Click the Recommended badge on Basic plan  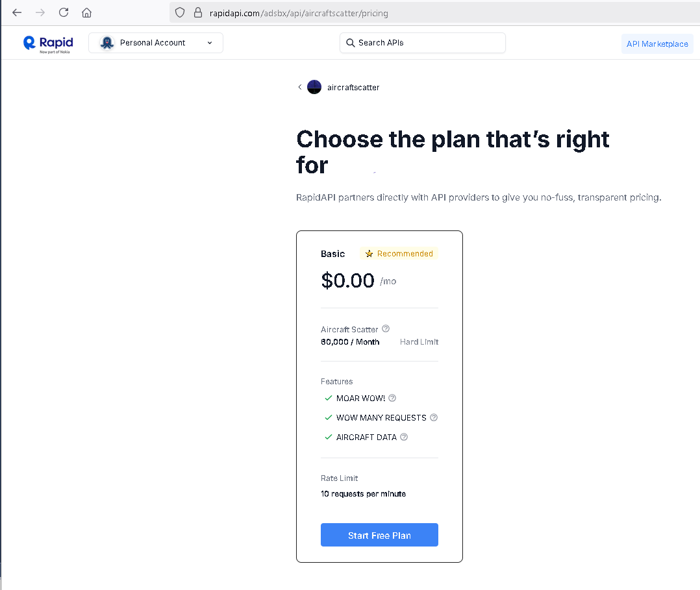click(x=399, y=253)
